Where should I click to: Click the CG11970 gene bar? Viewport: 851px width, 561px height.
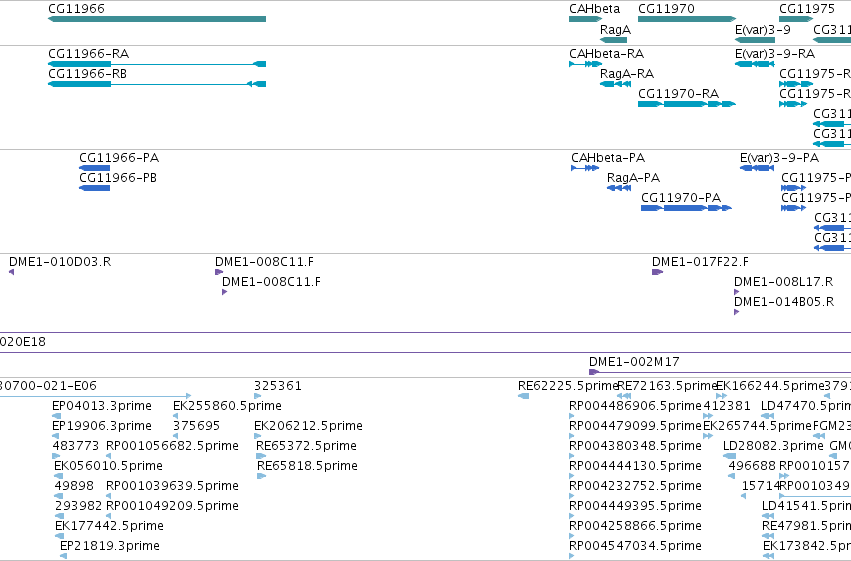pos(687,19)
